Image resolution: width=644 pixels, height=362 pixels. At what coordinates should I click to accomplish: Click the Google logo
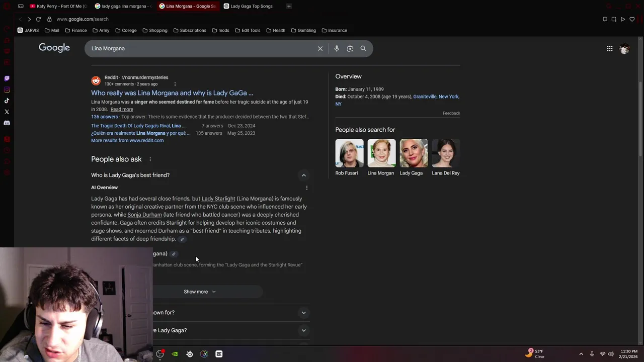(54, 48)
